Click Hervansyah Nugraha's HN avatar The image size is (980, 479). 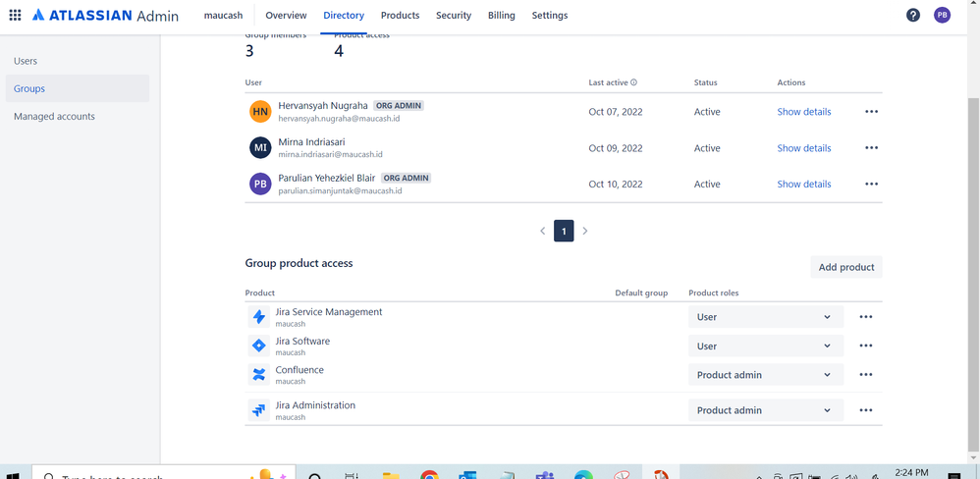click(260, 112)
